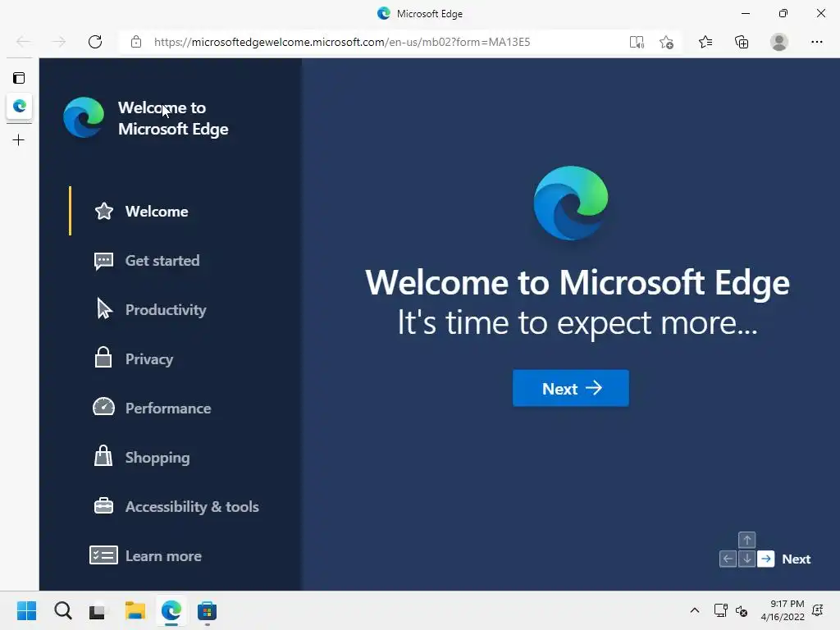Click muted volume tray icon
The height and width of the screenshot is (630, 840).
click(x=742, y=610)
